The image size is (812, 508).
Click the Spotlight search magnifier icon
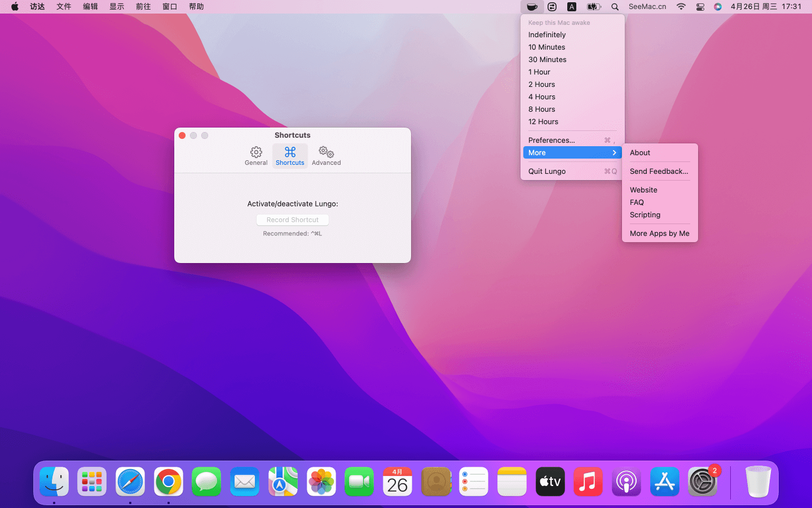pos(615,7)
